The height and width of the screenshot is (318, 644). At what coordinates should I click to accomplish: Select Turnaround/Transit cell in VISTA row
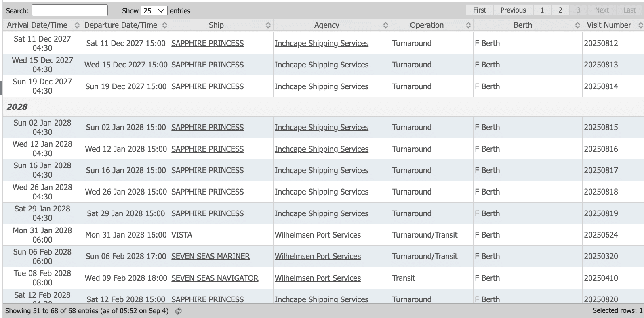pyautogui.click(x=432, y=235)
